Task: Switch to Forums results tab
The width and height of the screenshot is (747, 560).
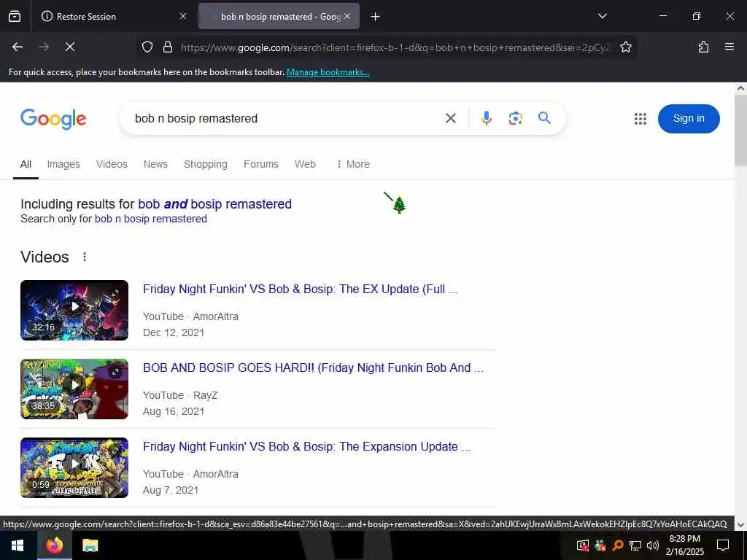Action: click(261, 164)
